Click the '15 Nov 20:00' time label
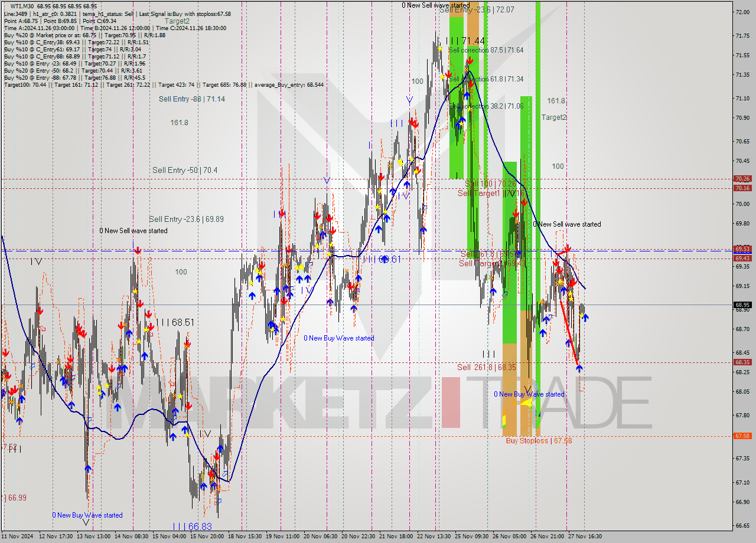The image size is (756, 543). click(207, 537)
